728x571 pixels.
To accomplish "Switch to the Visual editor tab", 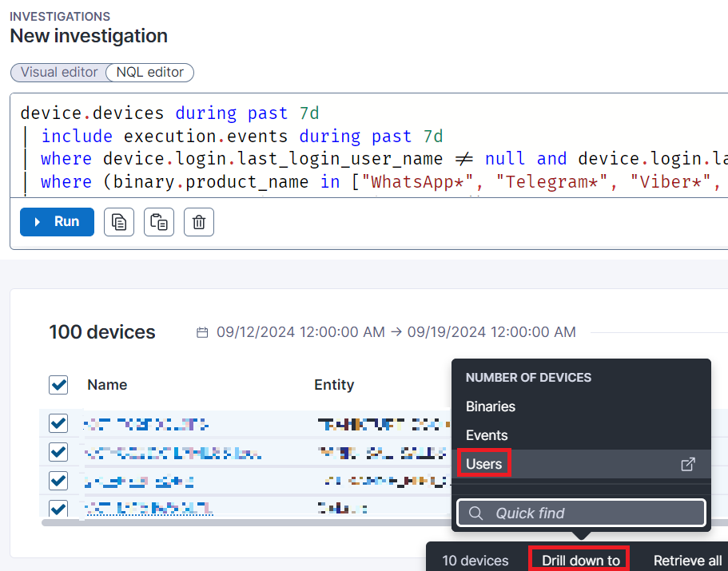I will click(58, 72).
